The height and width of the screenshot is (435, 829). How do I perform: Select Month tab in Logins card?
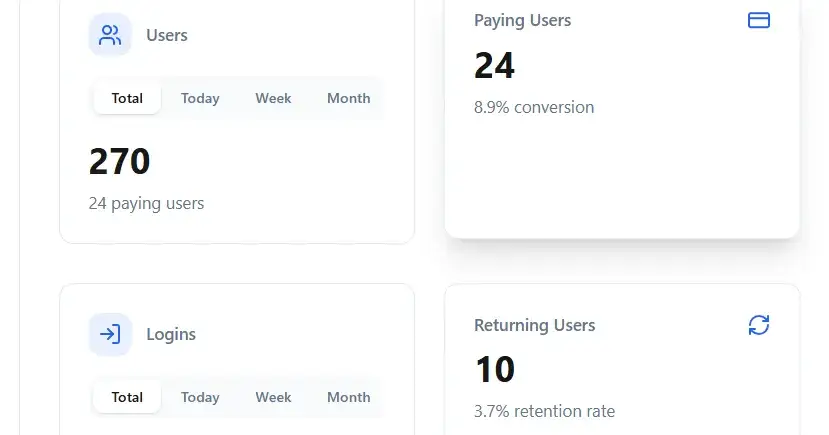tap(348, 397)
